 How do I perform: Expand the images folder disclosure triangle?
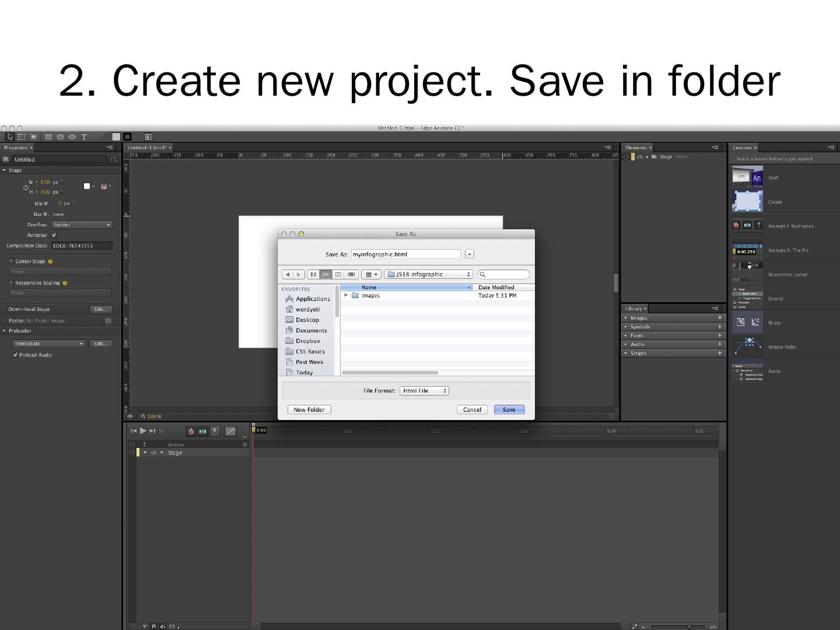click(x=346, y=295)
